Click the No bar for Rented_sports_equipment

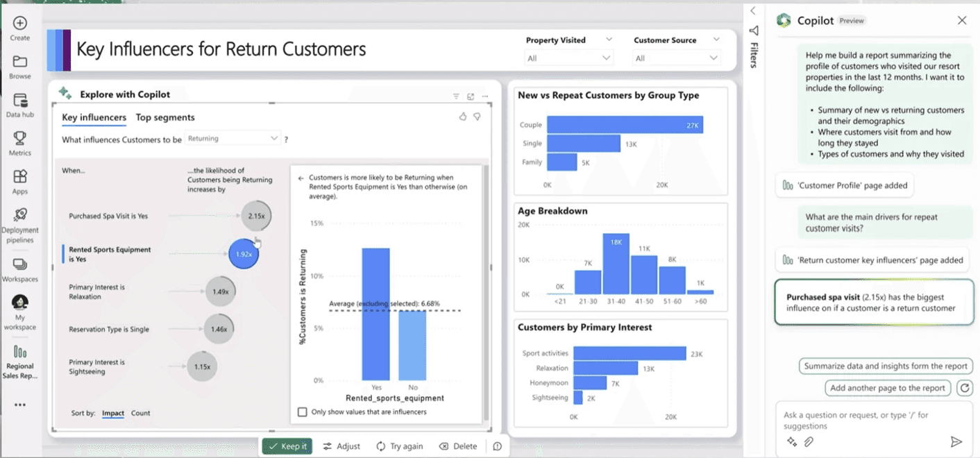(412, 346)
